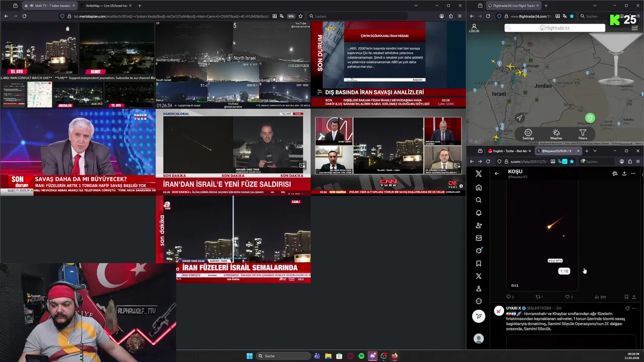Screen dimensions: 644x362
Task: Open KOŞU list more options menu
Action: click(633, 173)
